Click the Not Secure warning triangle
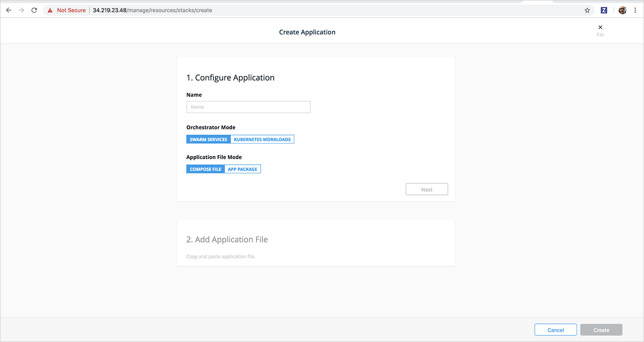This screenshot has width=644, height=342. pos(49,10)
